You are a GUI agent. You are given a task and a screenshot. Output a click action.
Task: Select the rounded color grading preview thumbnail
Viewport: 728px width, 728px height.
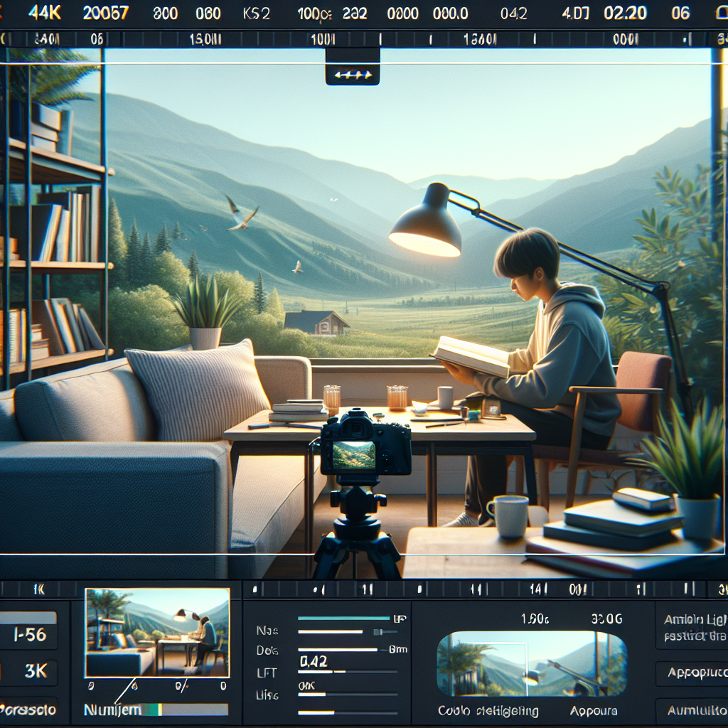[532, 663]
